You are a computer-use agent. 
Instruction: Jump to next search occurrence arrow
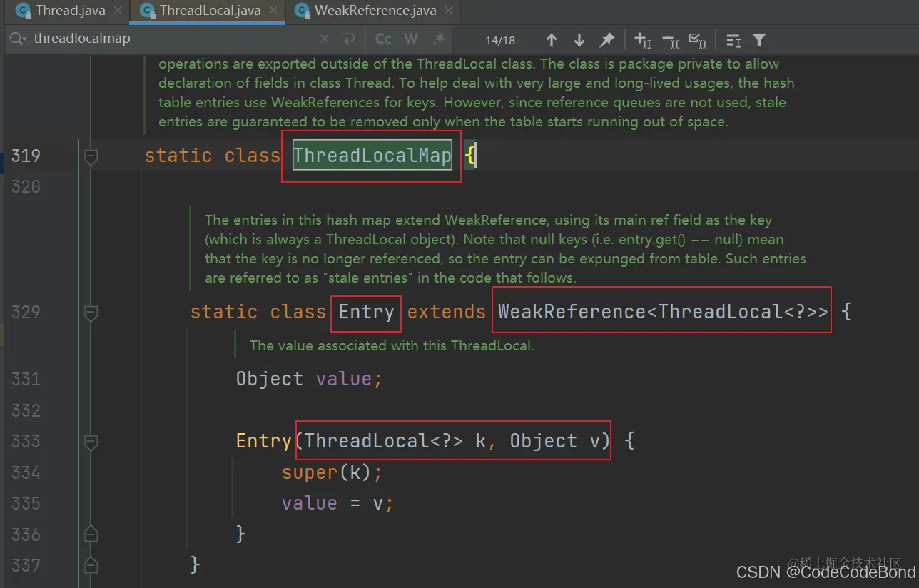click(579, 40)
